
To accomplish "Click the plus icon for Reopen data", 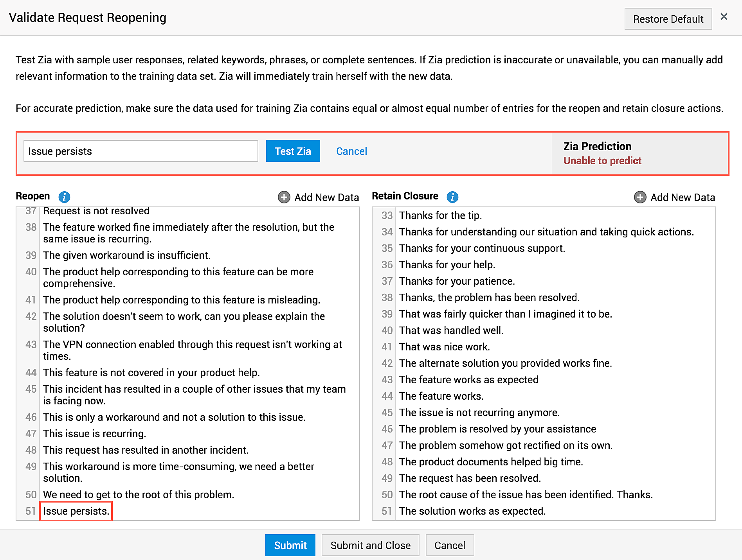I will click(x=284, y=197).
